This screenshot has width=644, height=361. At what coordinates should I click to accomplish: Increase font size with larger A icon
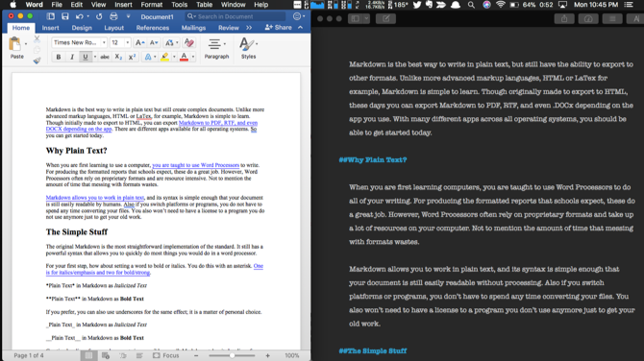tap(139, 42)
